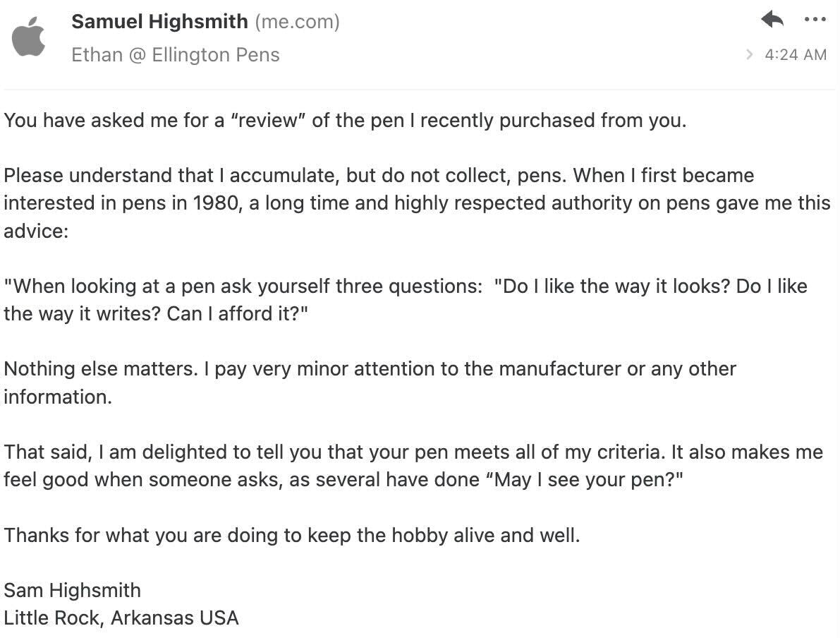Click the Little Rock, Arkansas USA line
The image size is (840, 638).
(121, 618)
